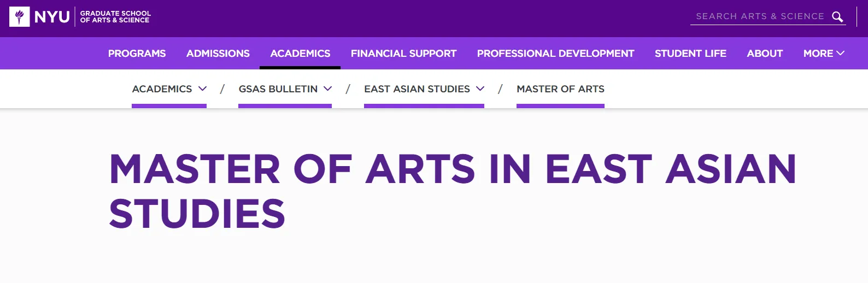This screenshot has width=868, height=283.
Task: Open the GSAS Bulletin breadcrumb link
Action: tap(278, 89)
